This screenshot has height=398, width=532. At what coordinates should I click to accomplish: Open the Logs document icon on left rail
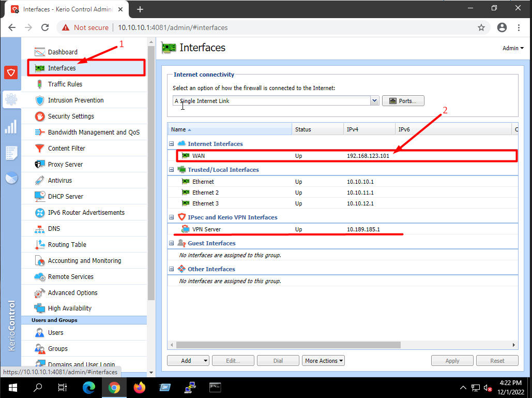[11, 153]
